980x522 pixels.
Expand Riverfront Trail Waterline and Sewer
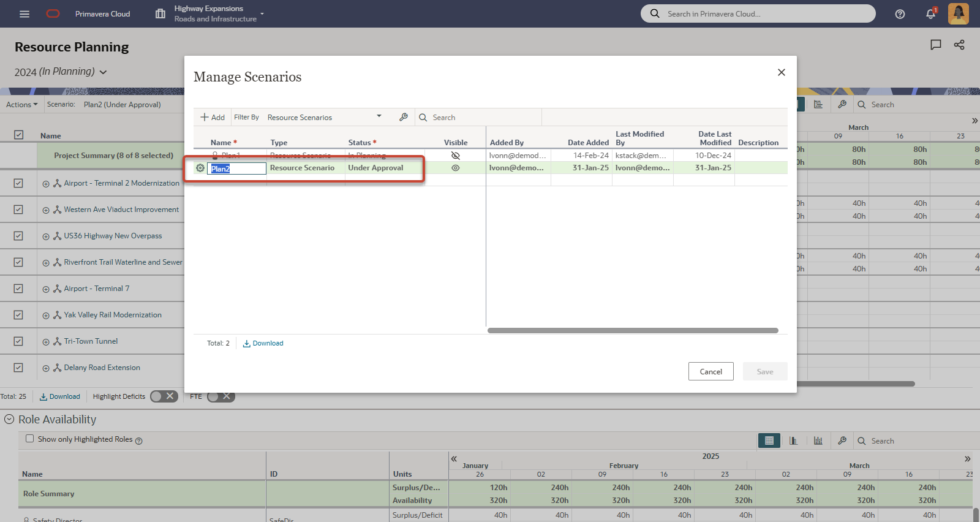[x=46, y=263]
